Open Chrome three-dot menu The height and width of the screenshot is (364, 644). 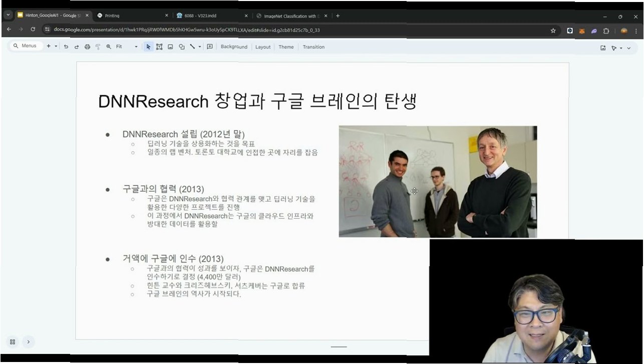click(x=636, y=31)
